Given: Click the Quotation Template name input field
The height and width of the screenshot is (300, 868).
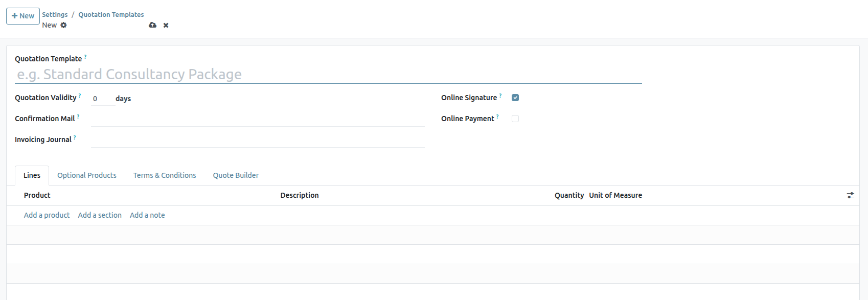Looking at the screenshot, I should tap(327, 75).
